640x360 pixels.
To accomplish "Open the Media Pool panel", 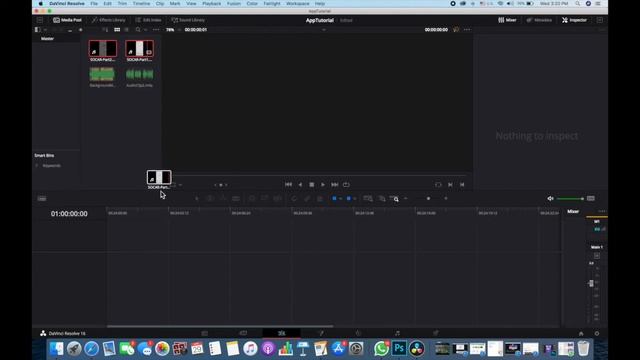I will tap(67, 20).
